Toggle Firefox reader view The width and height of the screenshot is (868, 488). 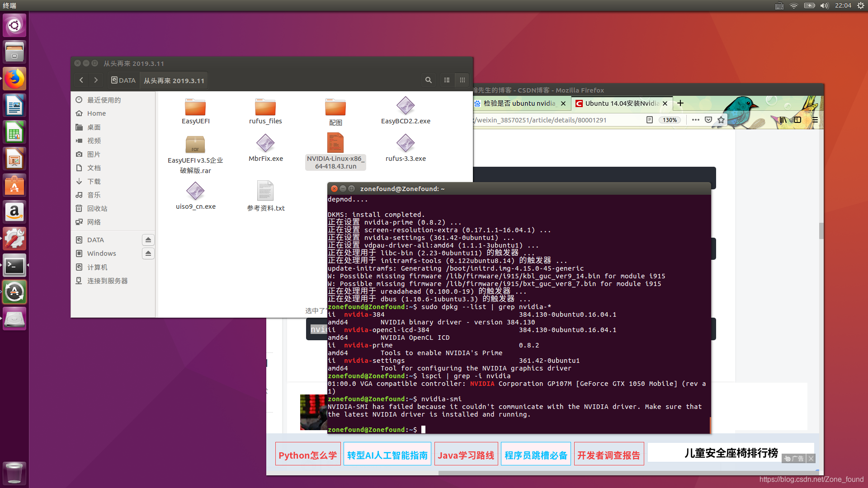click(650, 120)
